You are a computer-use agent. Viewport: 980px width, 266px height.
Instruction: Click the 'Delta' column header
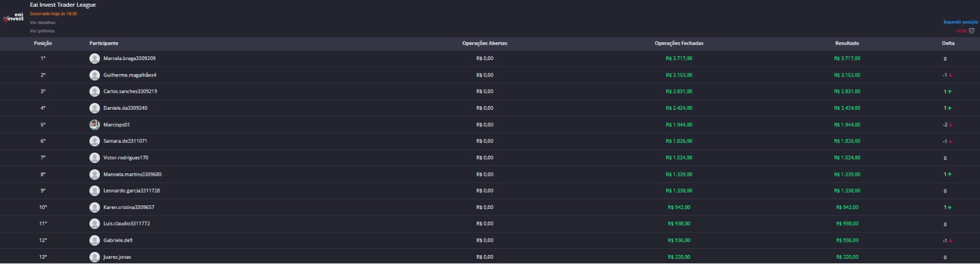click(x=948, y=44)
